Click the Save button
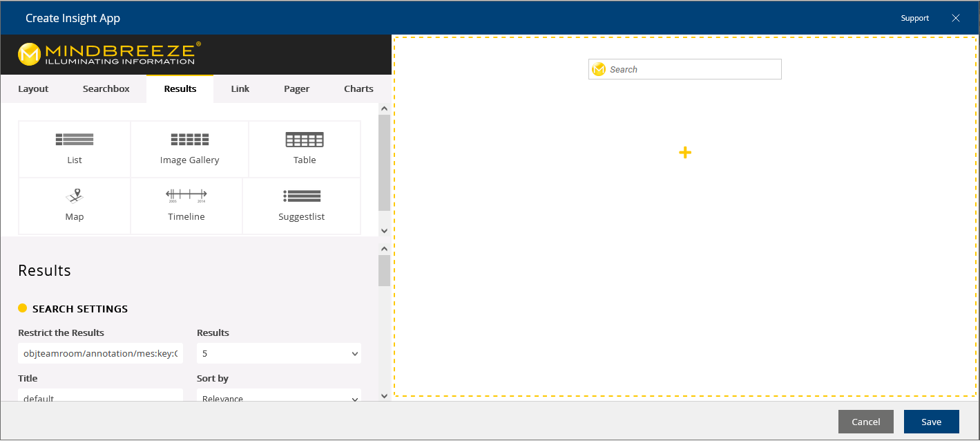The image size is (980, 441). pos(932,422)
